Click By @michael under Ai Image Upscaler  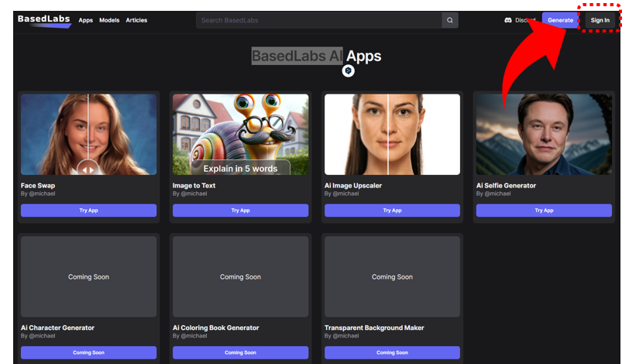coord(342,194)
